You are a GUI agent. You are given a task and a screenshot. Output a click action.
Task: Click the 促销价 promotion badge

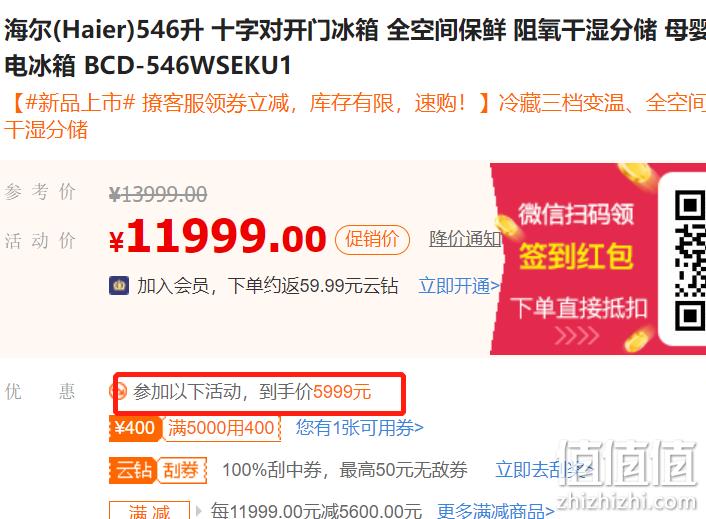click(372, 239)
